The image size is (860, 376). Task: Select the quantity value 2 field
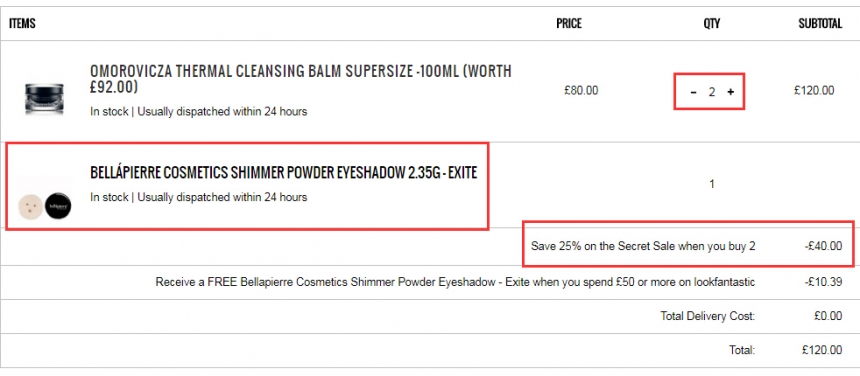click(712, 92)
